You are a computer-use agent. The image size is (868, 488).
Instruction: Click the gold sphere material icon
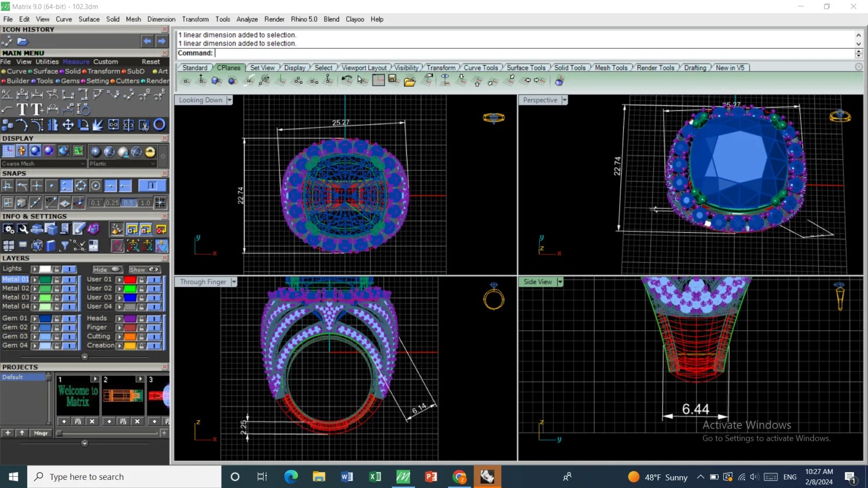(x=150, y=152)
